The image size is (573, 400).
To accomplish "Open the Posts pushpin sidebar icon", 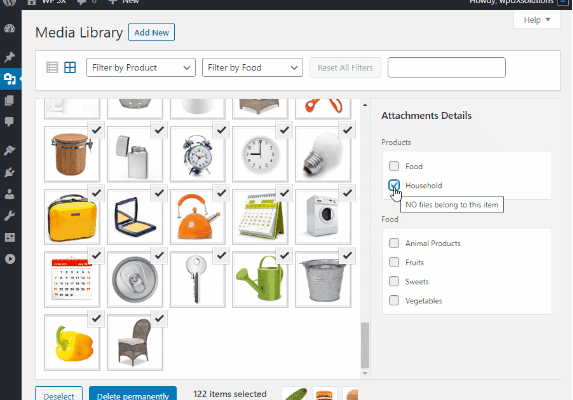I will pyautogui.click(x=10, y=57).
